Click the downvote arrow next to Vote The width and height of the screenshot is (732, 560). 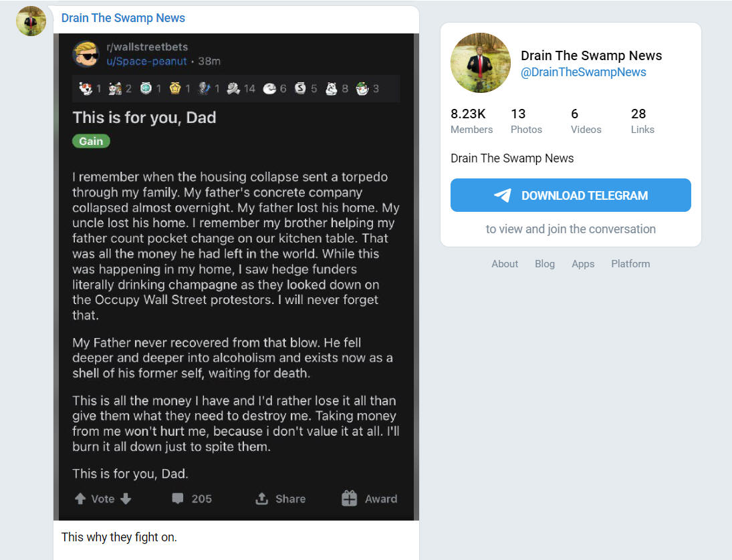pyautogui.click(x=126, y=499)
